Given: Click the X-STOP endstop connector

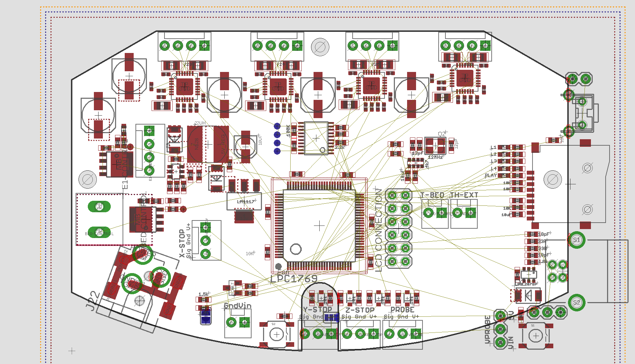Looking at the screenshot, I should [206, 240].
